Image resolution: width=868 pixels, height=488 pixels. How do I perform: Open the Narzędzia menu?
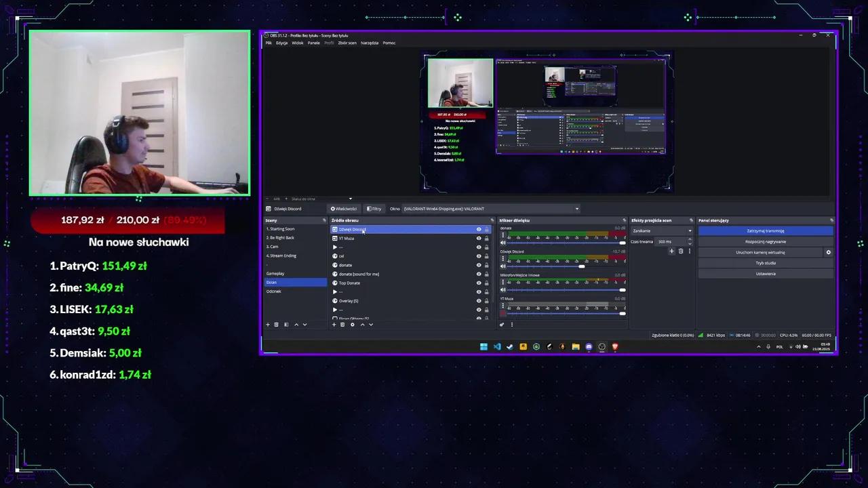pos(370,43)
